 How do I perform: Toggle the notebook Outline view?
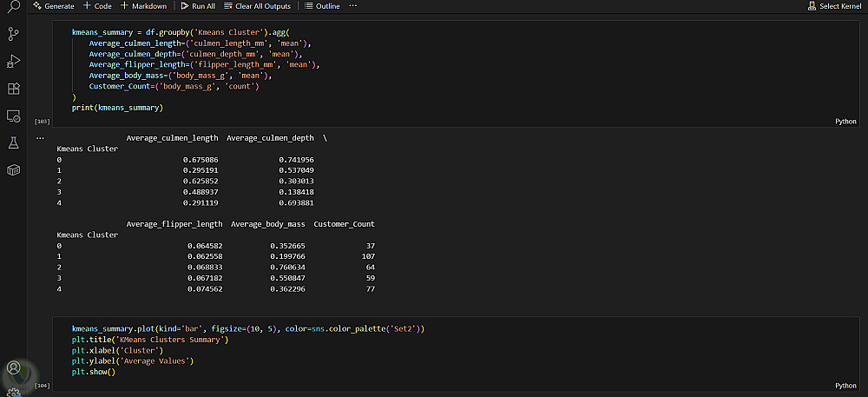pos(322,6)
